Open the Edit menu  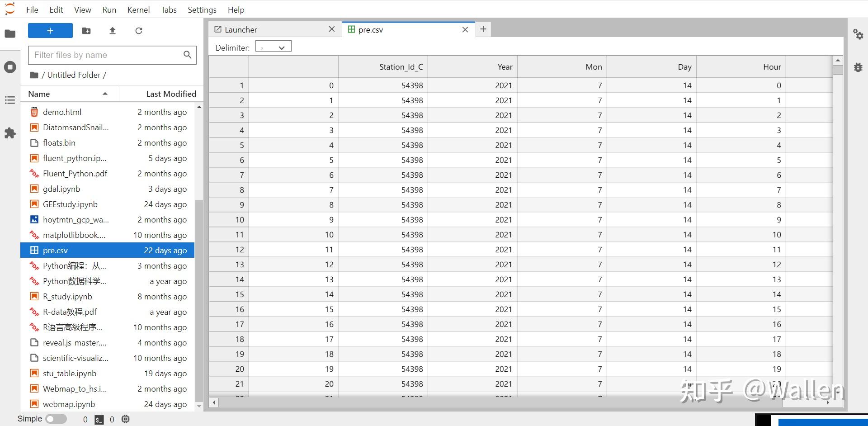point(56,9)
